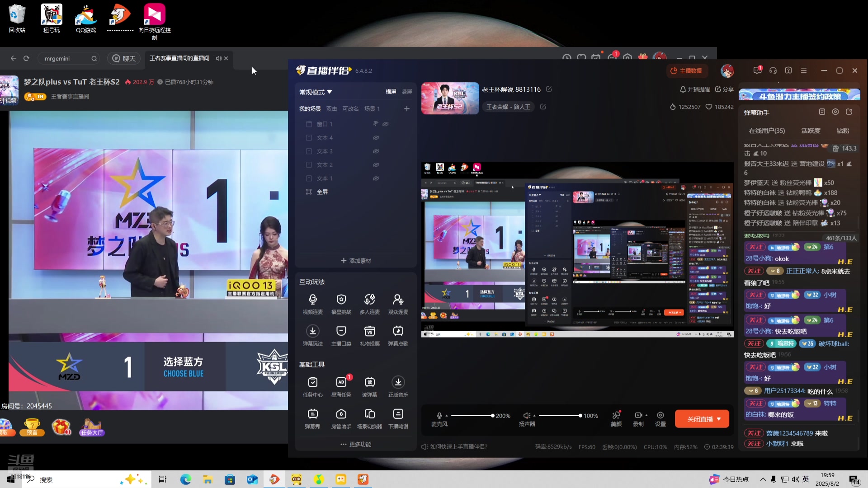Pop out 弹幕助手 panel icon

[849, 112]
